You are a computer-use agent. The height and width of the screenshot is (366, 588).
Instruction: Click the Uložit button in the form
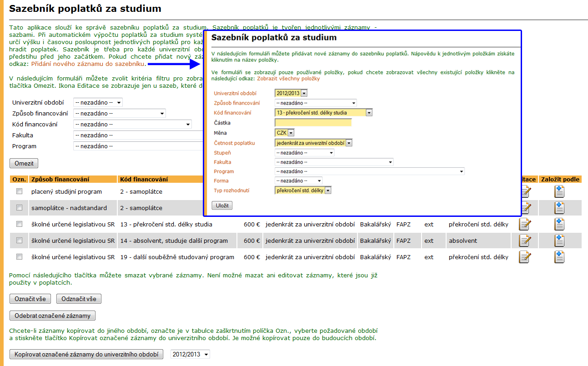tap(222, 206)
